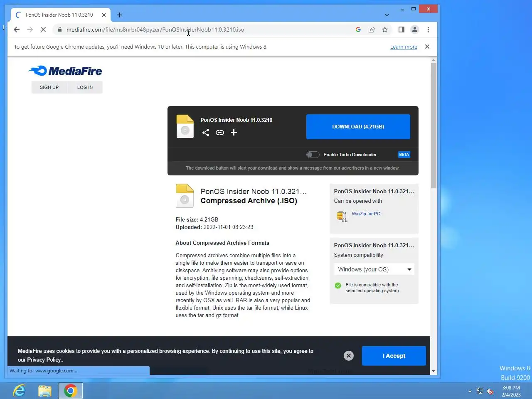Click the mediafire.com URL address field

pos(204,30)
